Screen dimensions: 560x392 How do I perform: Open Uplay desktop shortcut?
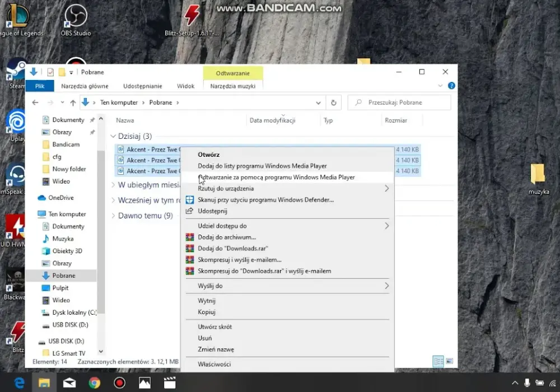pos(16,125)
